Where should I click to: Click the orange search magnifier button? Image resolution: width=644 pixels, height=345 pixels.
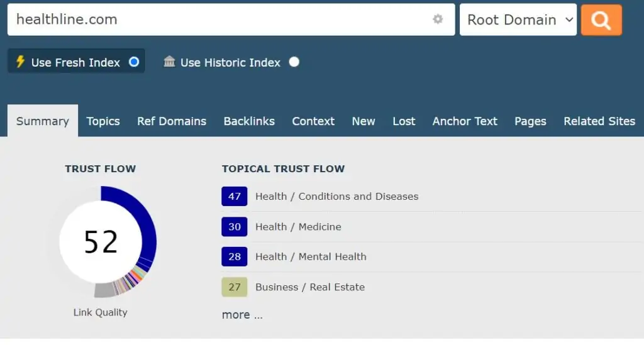pyautogui.click(x=601, y=19)
